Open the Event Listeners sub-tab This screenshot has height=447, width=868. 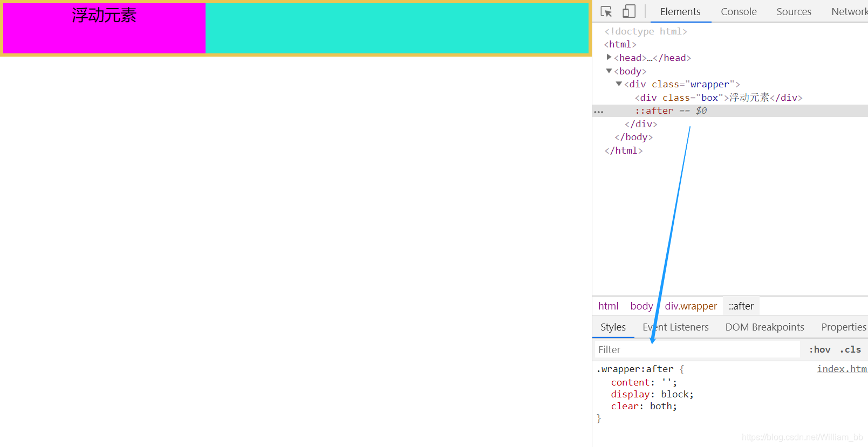[675, 327]
